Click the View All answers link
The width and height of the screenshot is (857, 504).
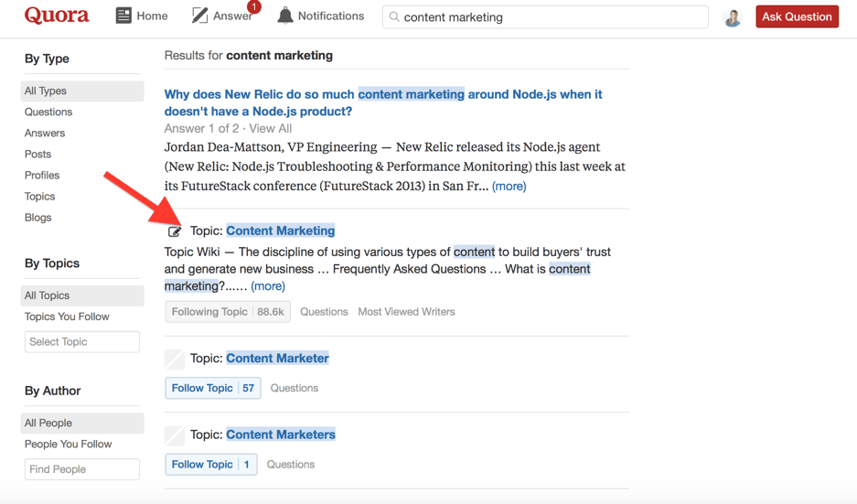[x=270, y=129]
